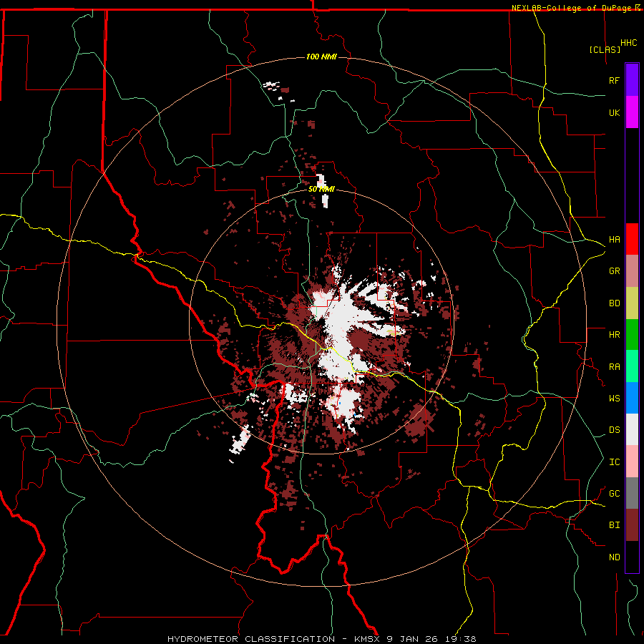Click the GR legend label

pos(614,271)
